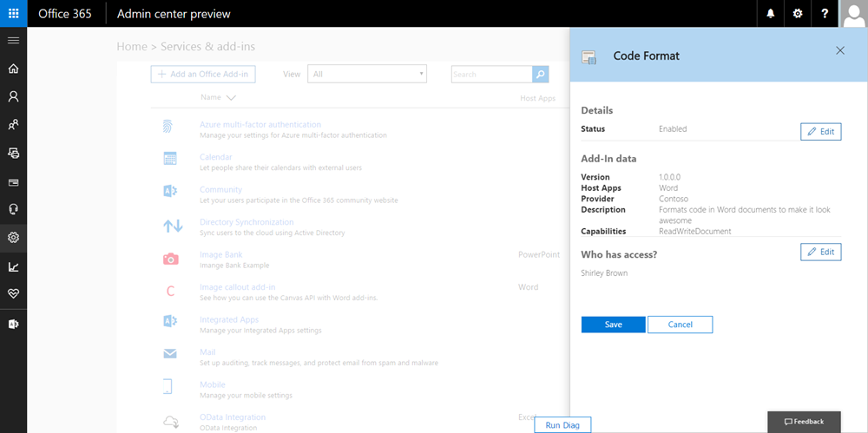Open Health heart sidebar icon
Image resolution: width=868 pixels, height=433 pixels.
click(x=13, y=293)
